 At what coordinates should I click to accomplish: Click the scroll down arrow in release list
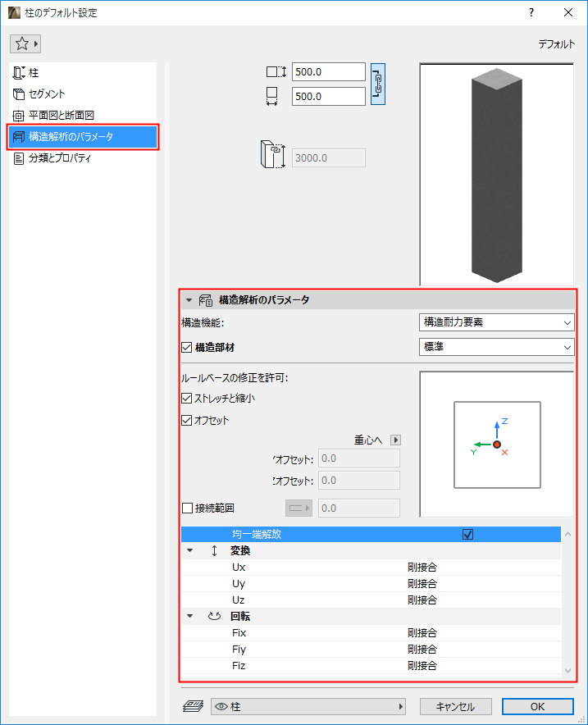click(x=568, y=670)
